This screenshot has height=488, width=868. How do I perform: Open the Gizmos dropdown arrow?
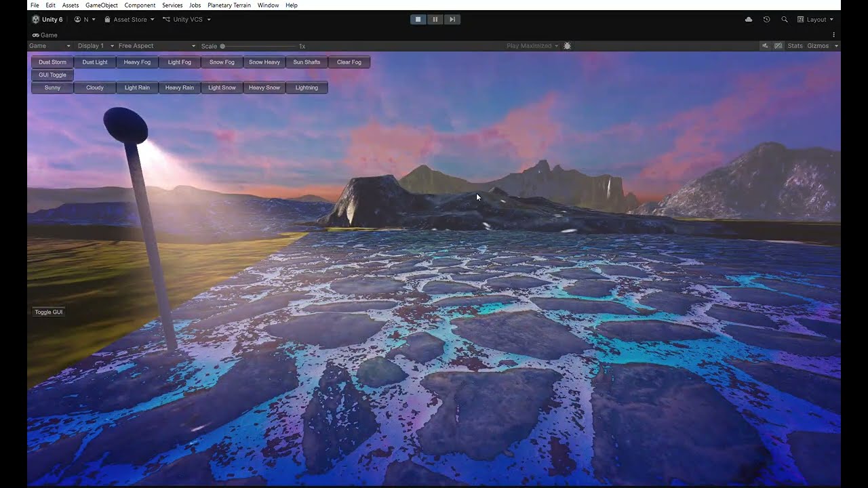coord(836,46)
